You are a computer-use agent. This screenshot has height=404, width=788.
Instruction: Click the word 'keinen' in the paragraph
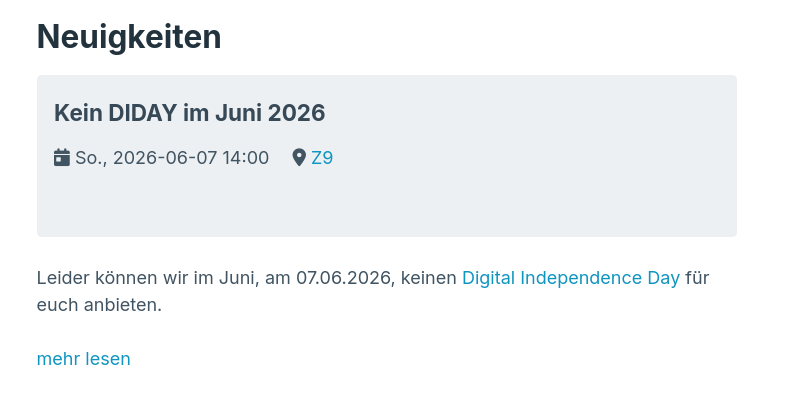coord(429,277)
